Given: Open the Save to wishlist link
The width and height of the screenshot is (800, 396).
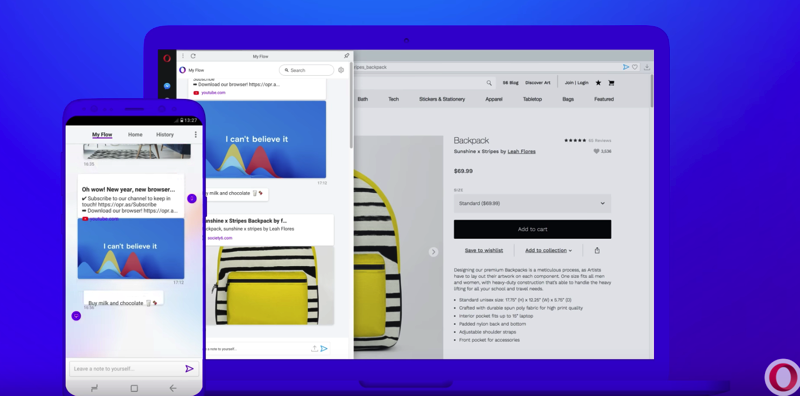Looking at the screenshot, I should (x=484, y=251).
